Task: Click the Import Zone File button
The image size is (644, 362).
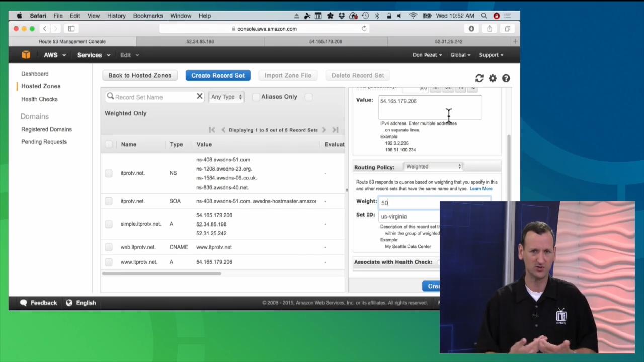Action: [x=288, y=75]
